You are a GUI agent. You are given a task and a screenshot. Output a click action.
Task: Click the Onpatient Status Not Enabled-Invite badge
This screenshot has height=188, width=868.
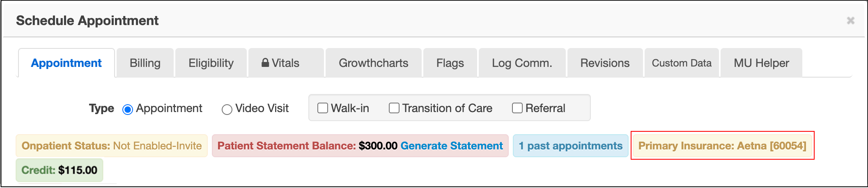click(x=112, y=146)
